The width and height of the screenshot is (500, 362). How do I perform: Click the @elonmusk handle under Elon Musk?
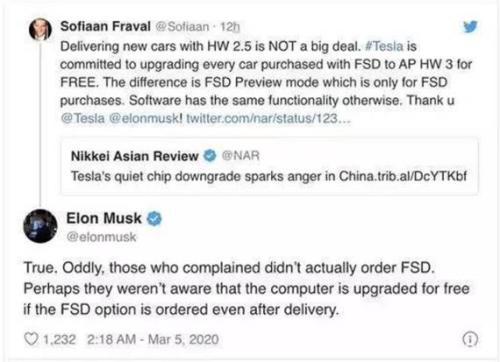pyautogui.click(x=101, y=237)
